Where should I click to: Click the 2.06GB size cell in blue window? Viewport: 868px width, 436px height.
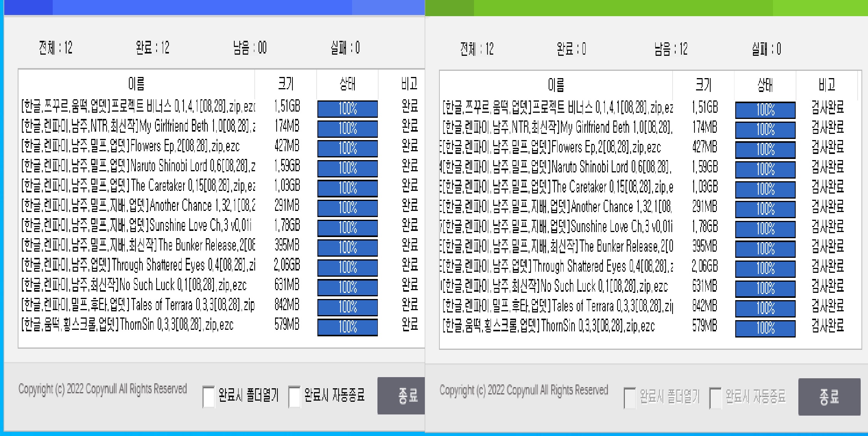pos(287,265)
